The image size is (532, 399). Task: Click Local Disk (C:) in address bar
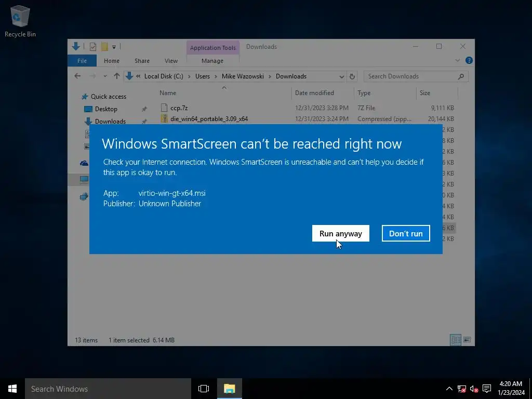[x=164, y=76]
